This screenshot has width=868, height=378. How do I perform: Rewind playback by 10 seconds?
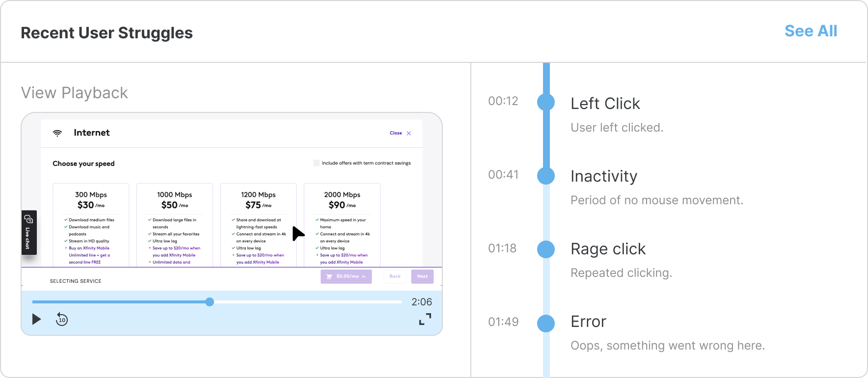(x=62, y=320)
